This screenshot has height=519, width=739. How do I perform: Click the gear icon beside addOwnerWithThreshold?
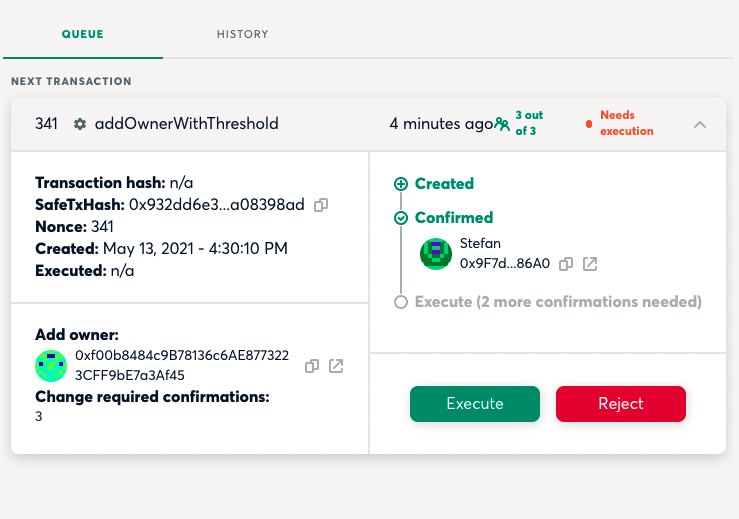coord(80,124)
